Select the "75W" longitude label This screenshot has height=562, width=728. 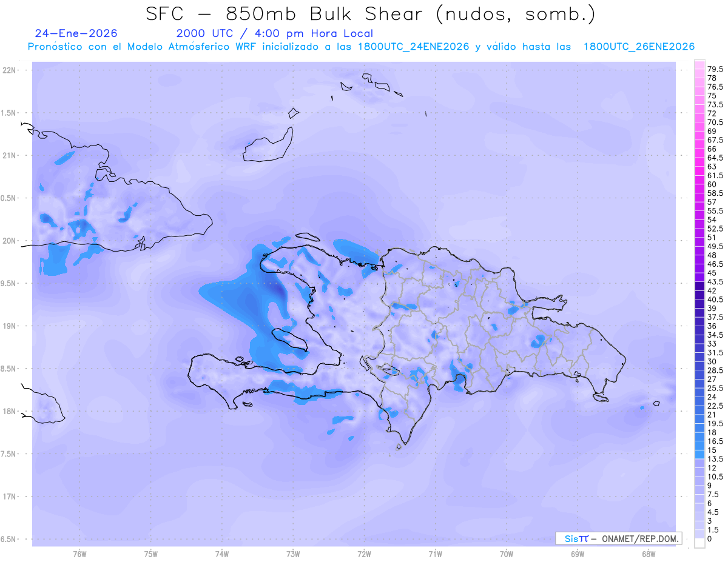151,554
